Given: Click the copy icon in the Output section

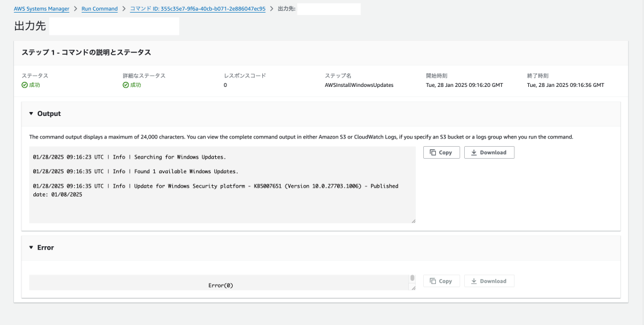Looking at the screenshot, I should 433,152.
